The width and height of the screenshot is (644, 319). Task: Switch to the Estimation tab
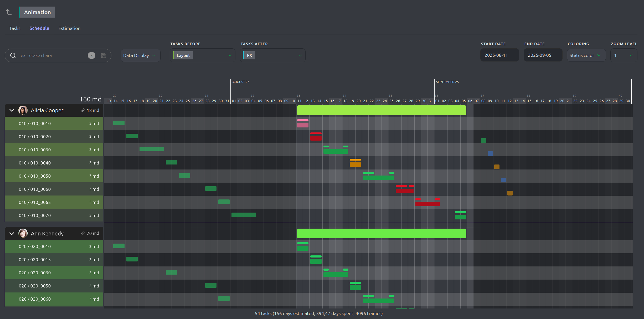69,28
